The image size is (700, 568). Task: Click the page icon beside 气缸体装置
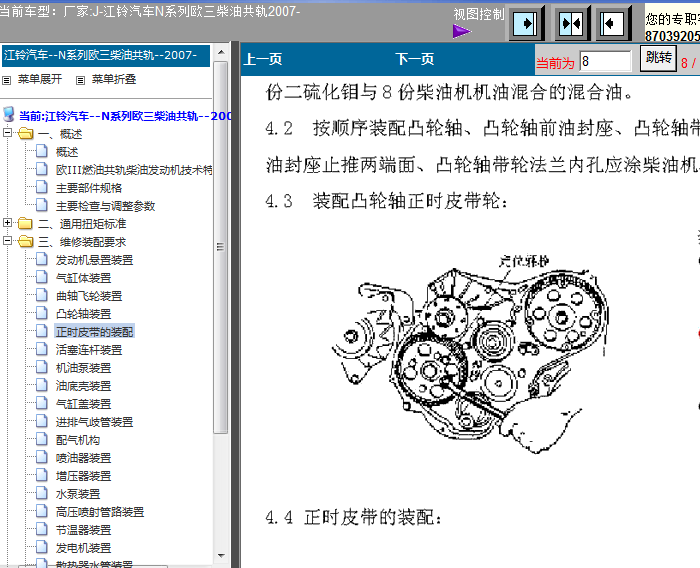(42, 277)
